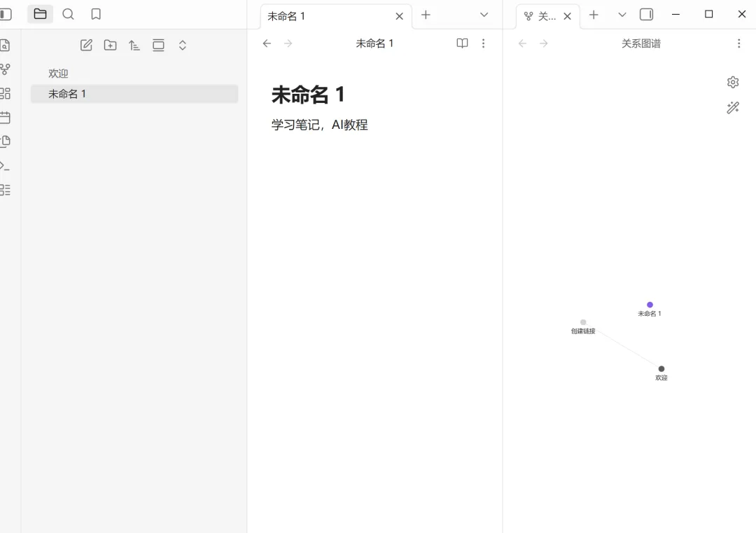The height and width of the screenshot is (533, 756).
Task: Maximize the Obsidian window
Action: [x=708, y=15]
